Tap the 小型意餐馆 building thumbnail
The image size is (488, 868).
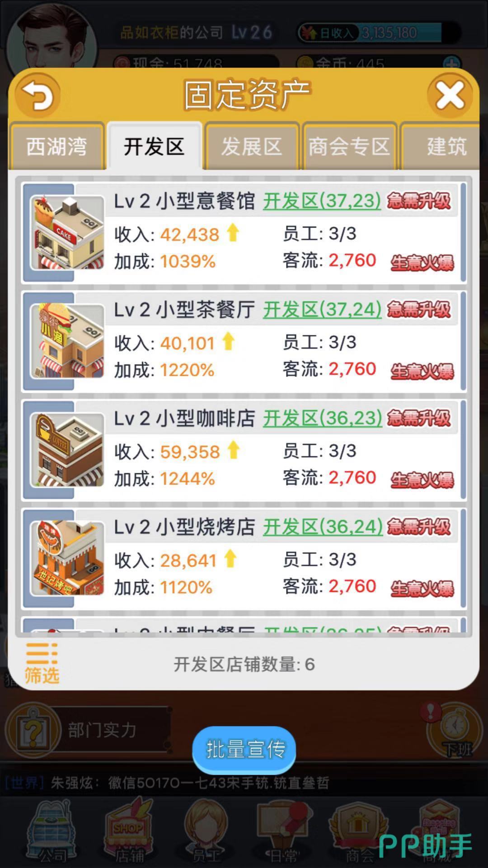pos(67,233)
